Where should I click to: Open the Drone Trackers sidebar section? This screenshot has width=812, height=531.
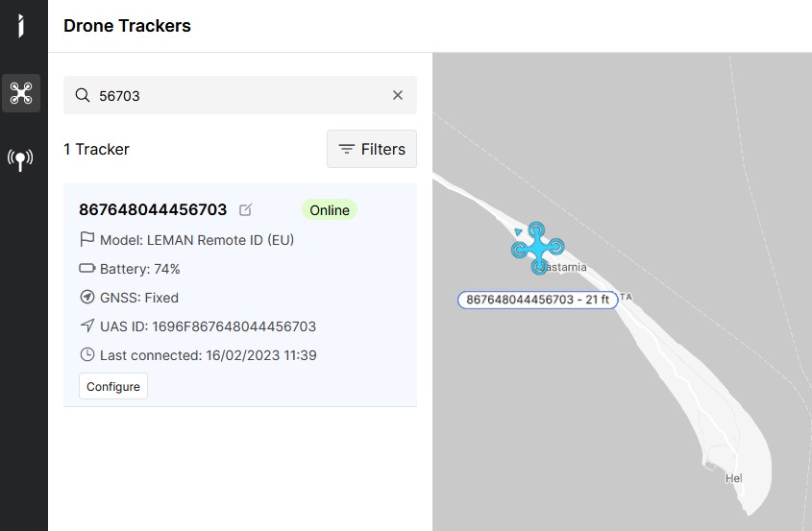[20, 93]
